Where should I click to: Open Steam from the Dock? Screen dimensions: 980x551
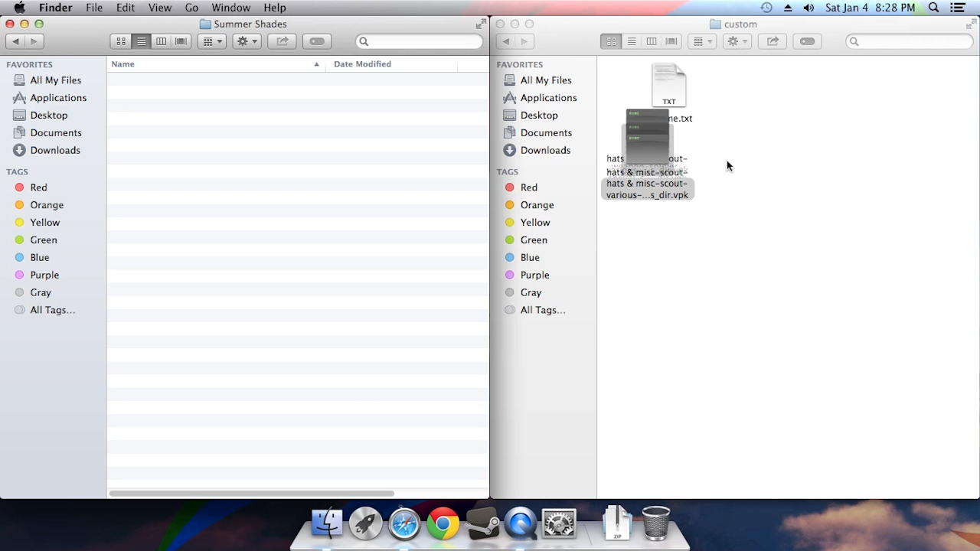tap(482, 523)
